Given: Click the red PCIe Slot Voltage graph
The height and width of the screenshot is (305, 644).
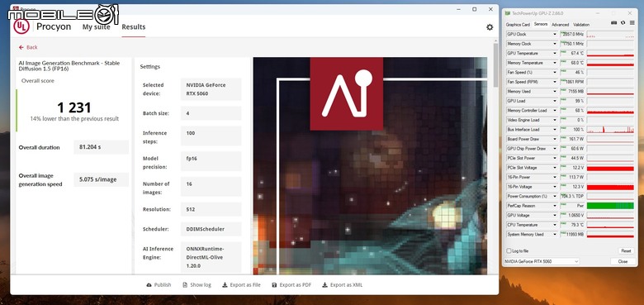Looking at the screenshot, I should pyautogui.click(x=610, y=168).
